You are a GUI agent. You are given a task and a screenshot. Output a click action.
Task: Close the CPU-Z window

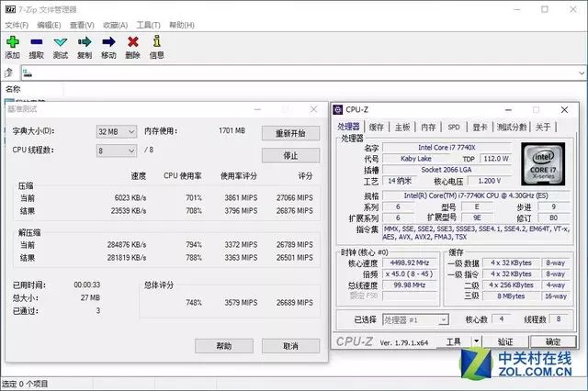coord(564,110)
